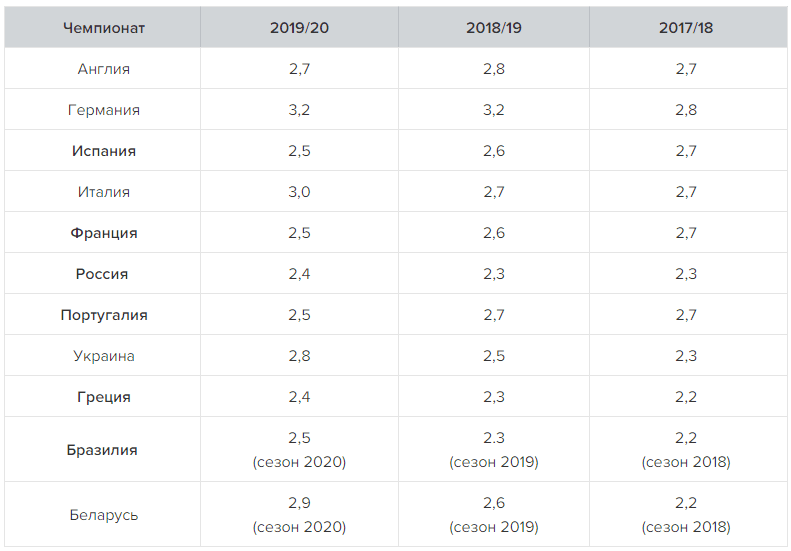
Task: Click the Чемпионат column header
Action: click(x=104, y=28)
